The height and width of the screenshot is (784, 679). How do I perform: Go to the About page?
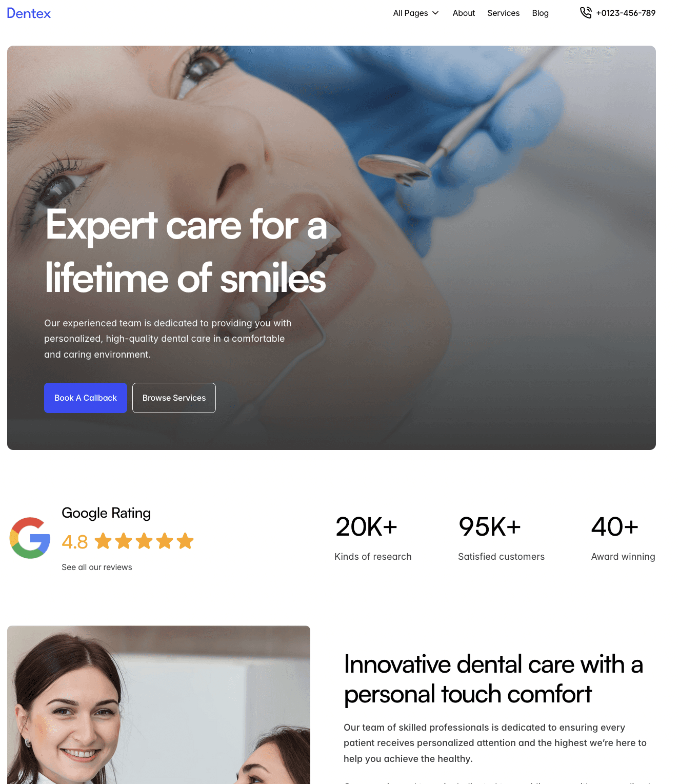pyautogui.click(x=464, y=13)
